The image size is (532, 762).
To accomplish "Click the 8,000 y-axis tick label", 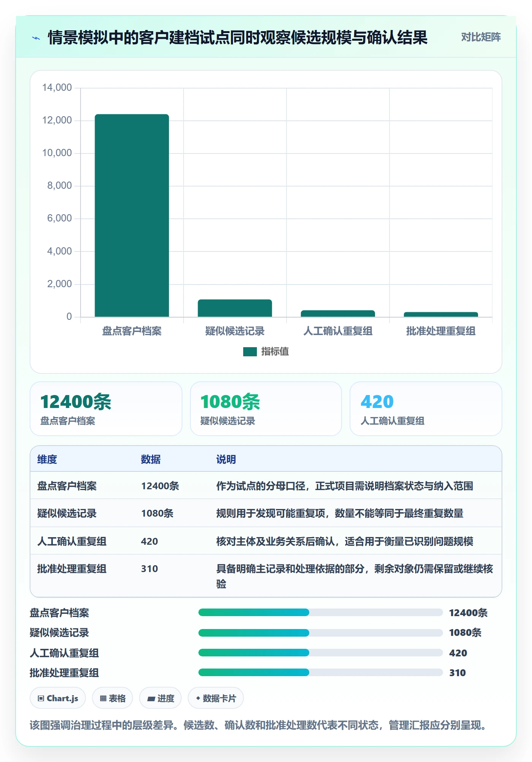I will tap(60, 186).
